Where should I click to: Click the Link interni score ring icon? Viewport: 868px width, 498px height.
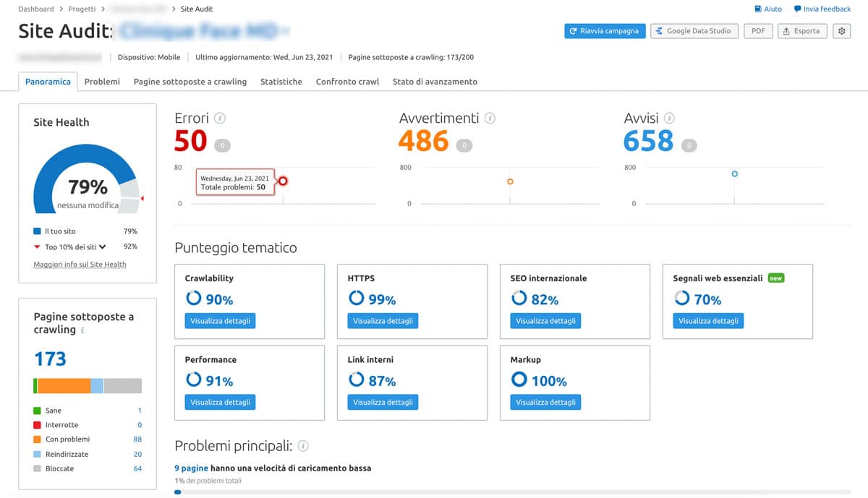click(x=356, y=379)
